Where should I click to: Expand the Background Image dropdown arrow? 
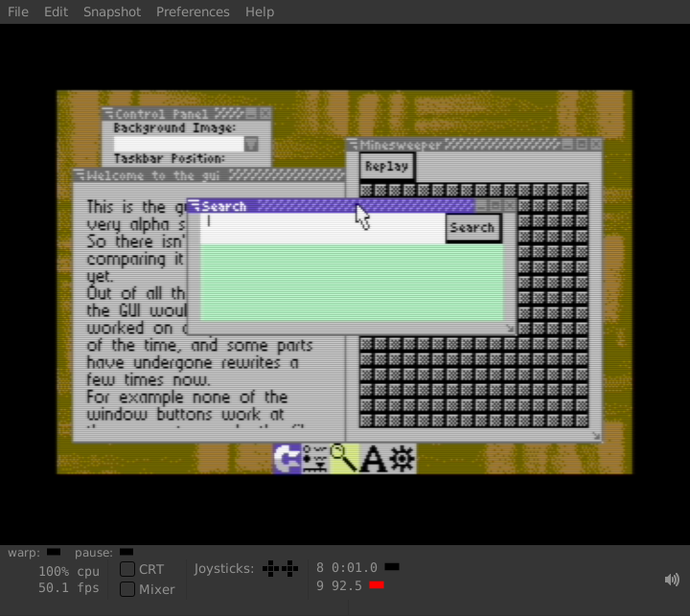click(x=251, y=144)
